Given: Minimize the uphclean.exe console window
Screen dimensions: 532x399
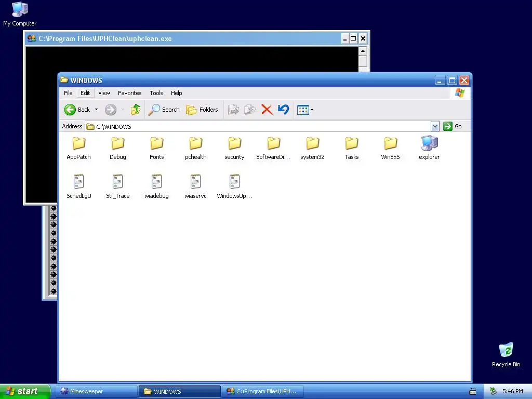Looking at the screenshot, I should tap(345, 38).
